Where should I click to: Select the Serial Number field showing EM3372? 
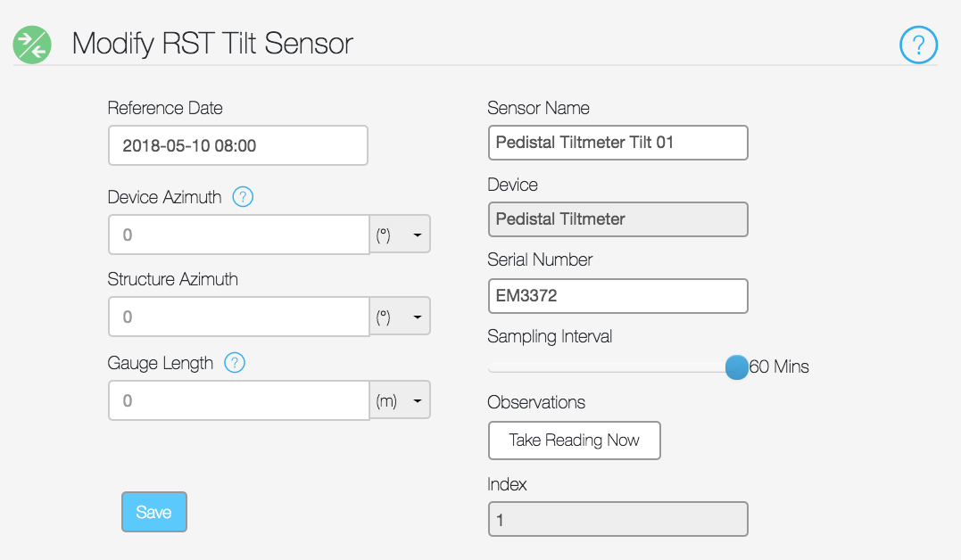(x=617, y=296)
